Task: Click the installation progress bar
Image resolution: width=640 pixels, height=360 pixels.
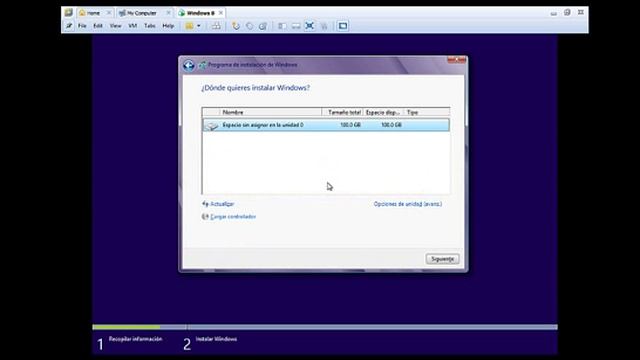Action: click(x=325, y=327)
